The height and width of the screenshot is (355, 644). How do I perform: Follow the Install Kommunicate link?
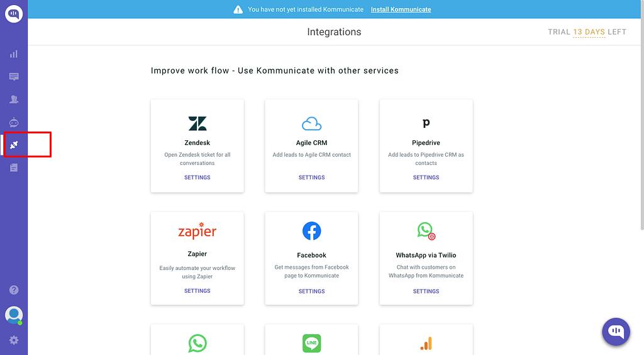coord(401,9)
